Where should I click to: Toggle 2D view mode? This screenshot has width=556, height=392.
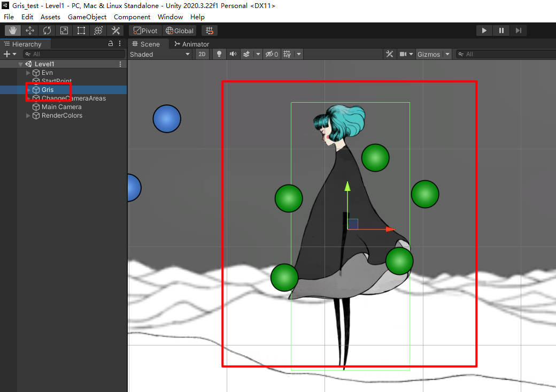click(x=202, y=54)
